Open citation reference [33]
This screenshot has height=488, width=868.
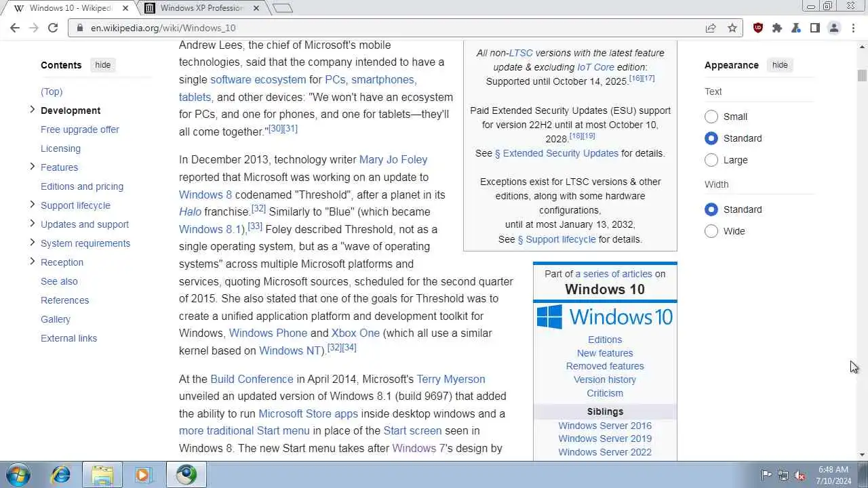pyautogui.click(x=255, y=226)
